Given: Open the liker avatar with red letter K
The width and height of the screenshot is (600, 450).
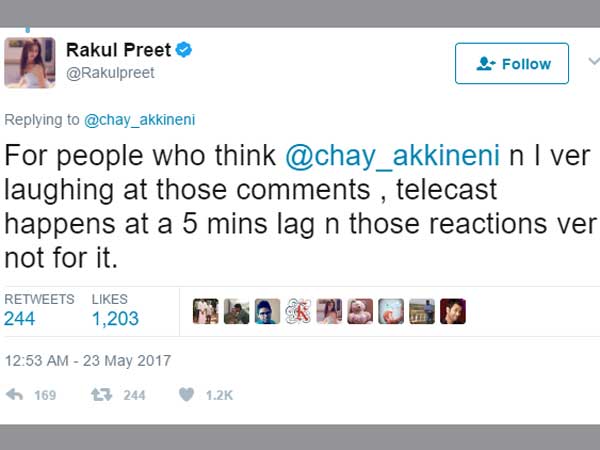Looking at the screenshot, I should (x=298, y=312).
